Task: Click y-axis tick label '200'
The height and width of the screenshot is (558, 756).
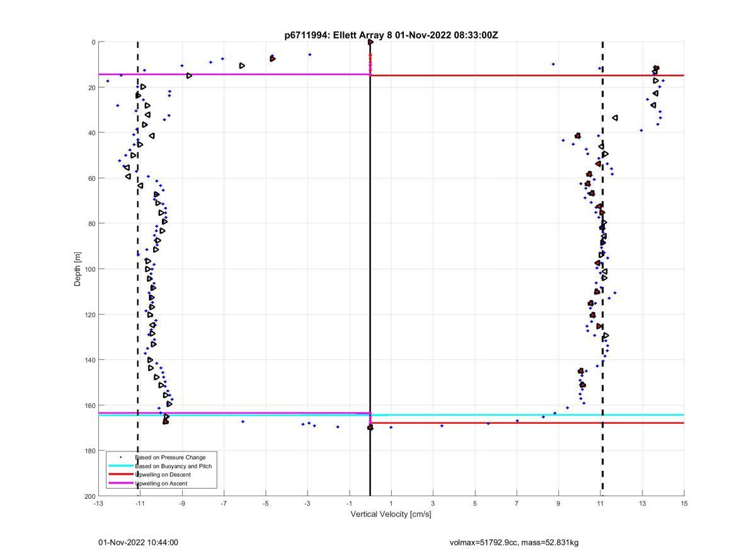Action: 89,496
